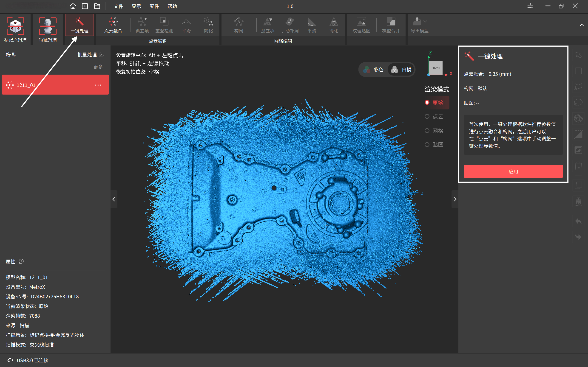Select the 网格 render mode radio

coord(427,131)
